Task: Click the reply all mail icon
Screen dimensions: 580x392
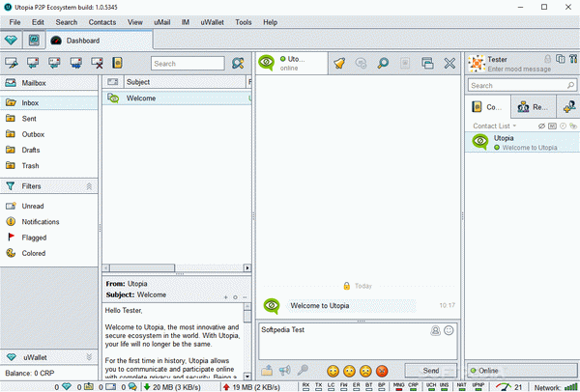Action: pyautogui.click(x=54, y=63)
